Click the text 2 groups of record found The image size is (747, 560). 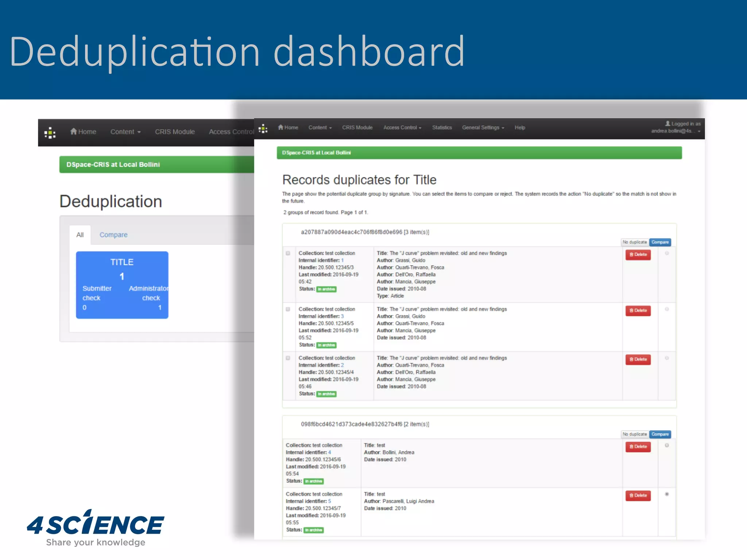[x=311, y=213]
